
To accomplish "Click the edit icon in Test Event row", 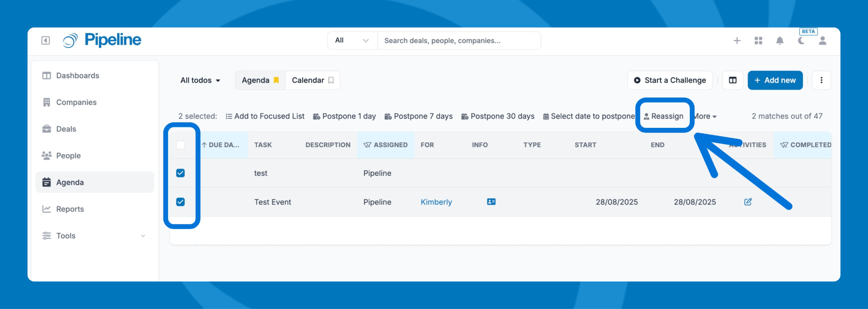I will point(748,202).
